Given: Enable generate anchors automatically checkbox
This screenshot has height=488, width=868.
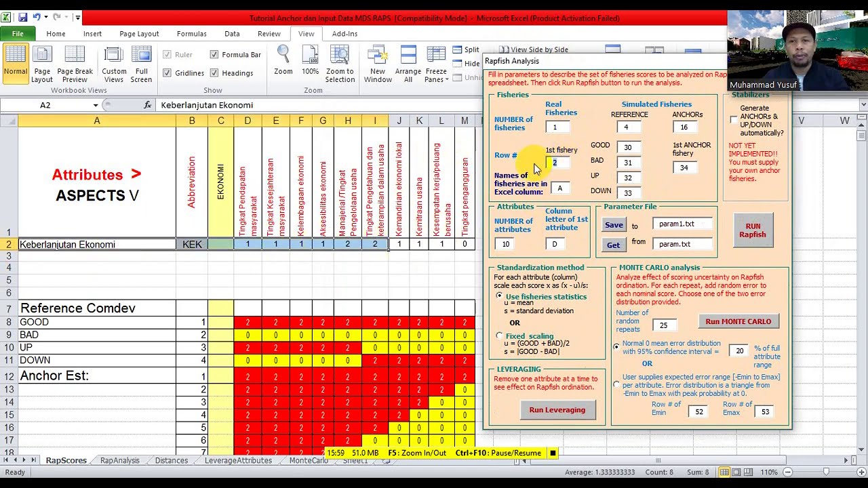Looking at the screenshot, I should coord(734,120).
